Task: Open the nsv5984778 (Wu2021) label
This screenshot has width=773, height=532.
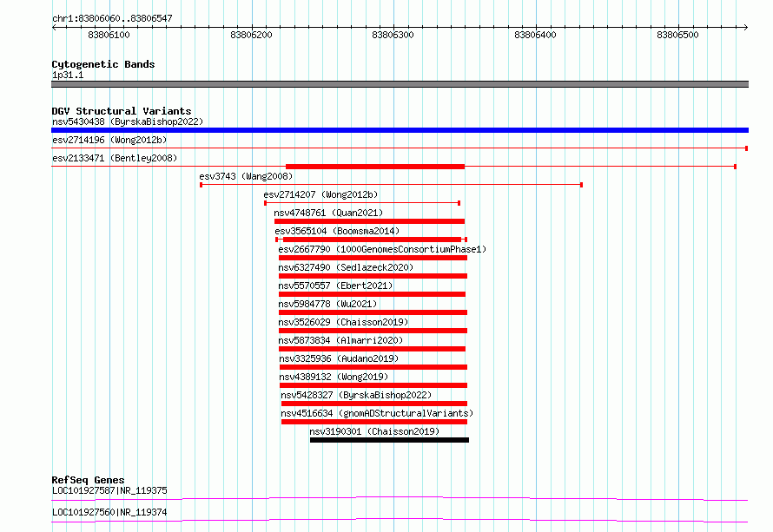Action: (327, 304)
